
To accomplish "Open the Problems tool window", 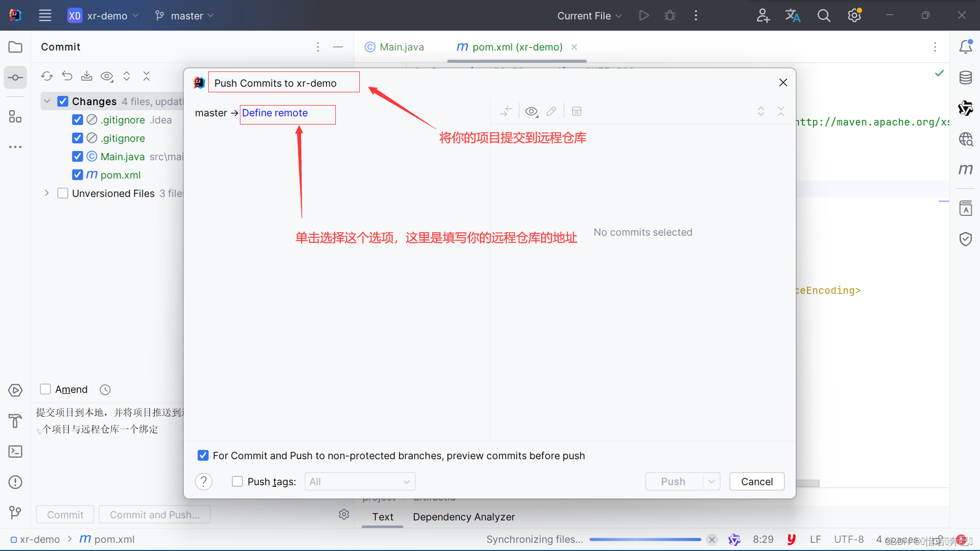I will coord(15,482).
